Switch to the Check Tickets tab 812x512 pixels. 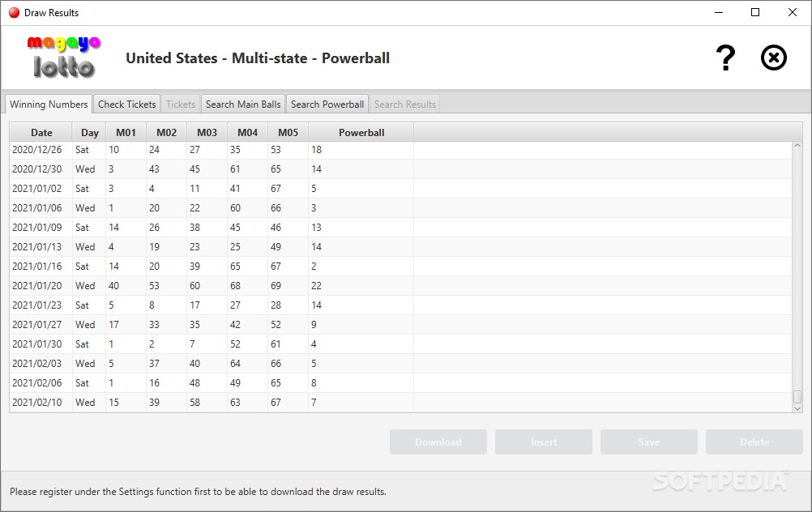point(127,105)
